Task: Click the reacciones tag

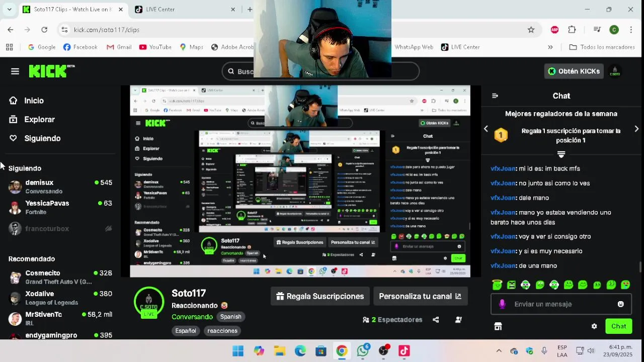Action: pos(222,331)
